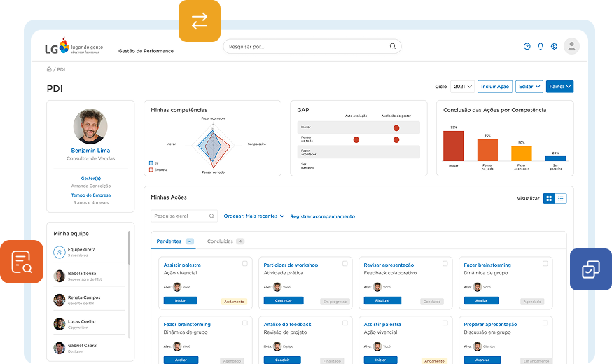Click the home breadcrumb icon
The width and height of the screenshot is (612, 364).
click(49, 69)
